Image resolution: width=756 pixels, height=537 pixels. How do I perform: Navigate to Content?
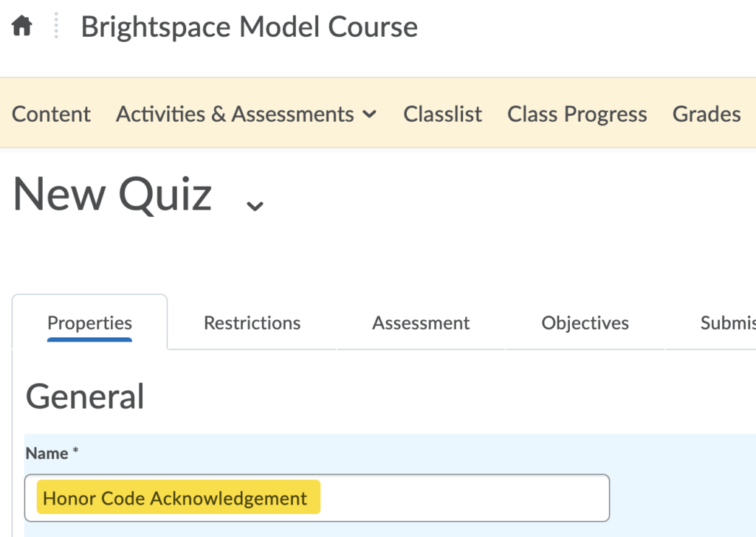pyautogui.click(x=51, y=114)
